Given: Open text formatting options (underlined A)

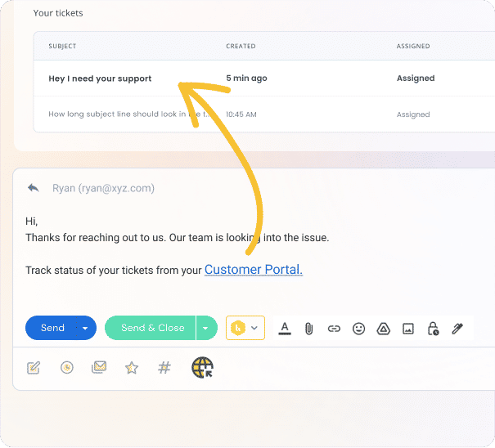Looking at the screenshot, I should coord(285,328).
